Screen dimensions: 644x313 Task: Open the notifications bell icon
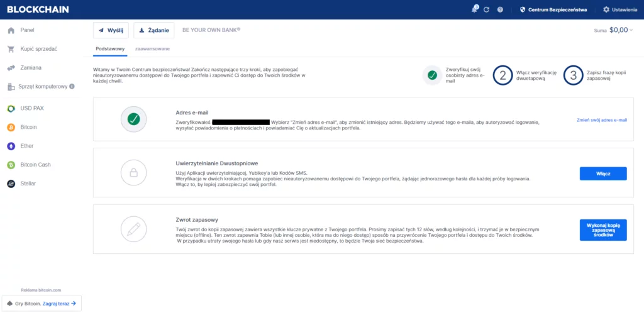pos(475,9)
